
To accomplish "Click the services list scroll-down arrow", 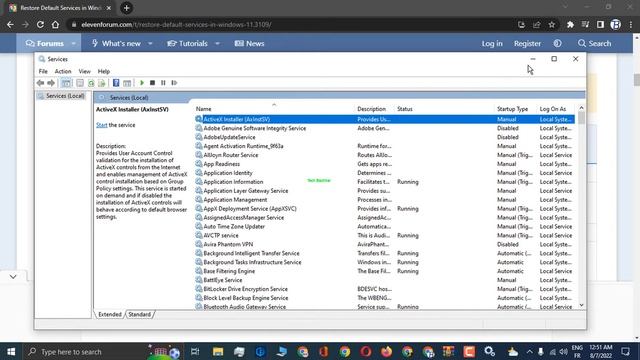I will pyautogui.click(x=581, y=305).
